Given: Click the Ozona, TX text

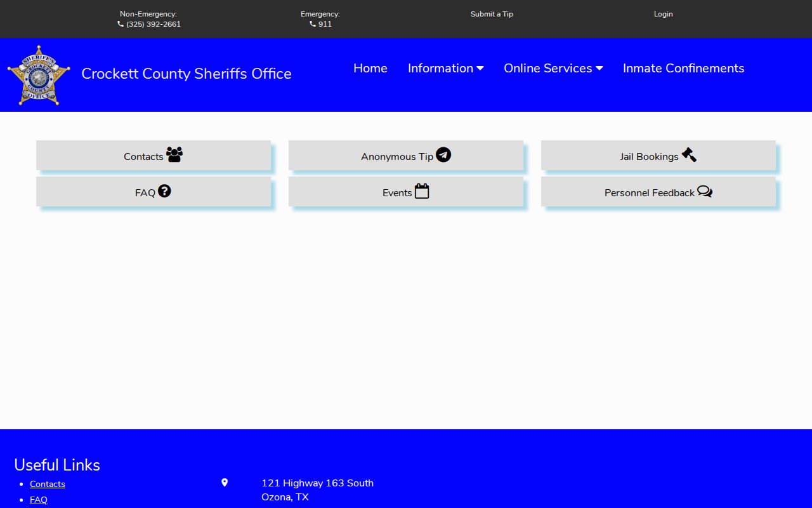Looking at the screenshot, I should click(285, 497).
